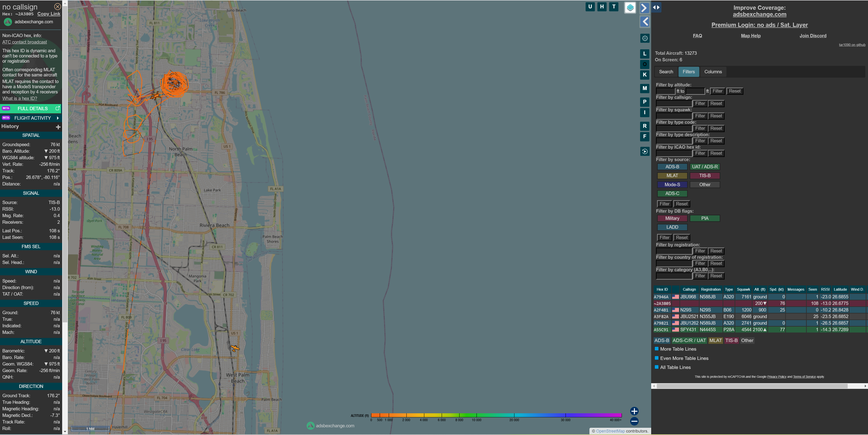The image size is (868, 435).
Task: Toggle the F follow button
Action: (645, 137)
